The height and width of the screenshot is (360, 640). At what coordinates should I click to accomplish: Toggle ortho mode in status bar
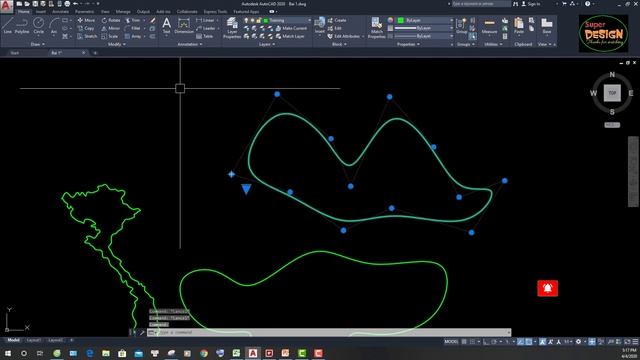coord(486,342)
